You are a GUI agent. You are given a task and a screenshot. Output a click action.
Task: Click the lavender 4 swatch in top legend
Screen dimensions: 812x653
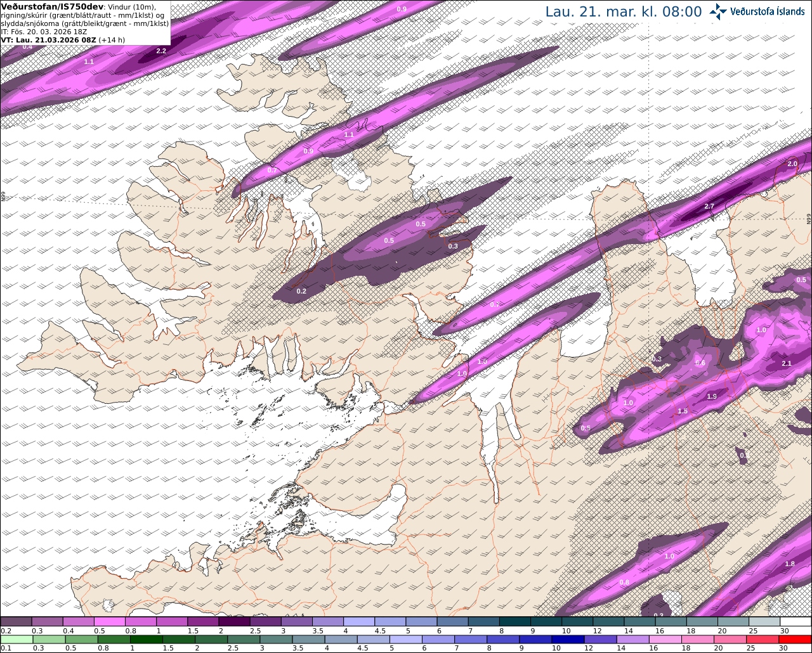(x=359, y=622)
